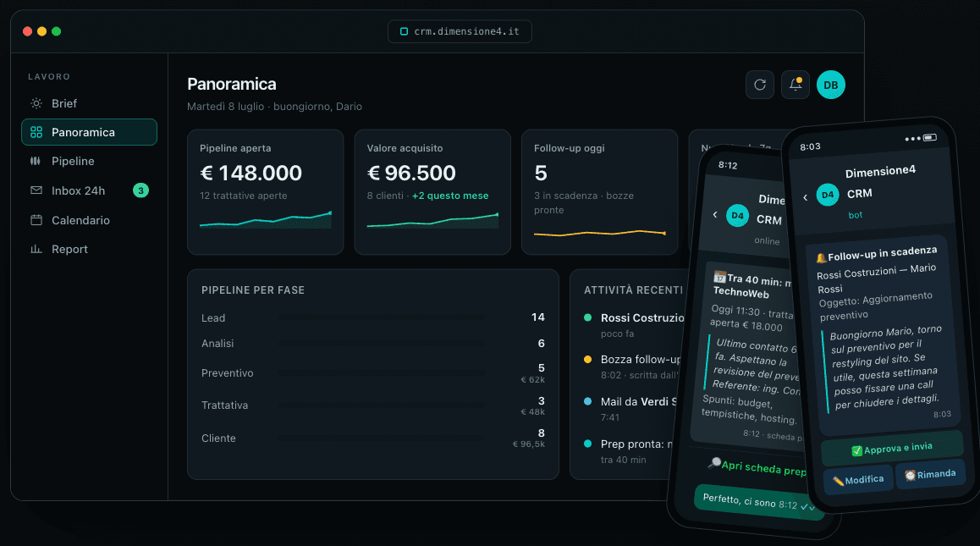Tap Perfetto, ci sono message bubble
The width and height of the screenshot is (980, 546).
[x=758, y=502]
